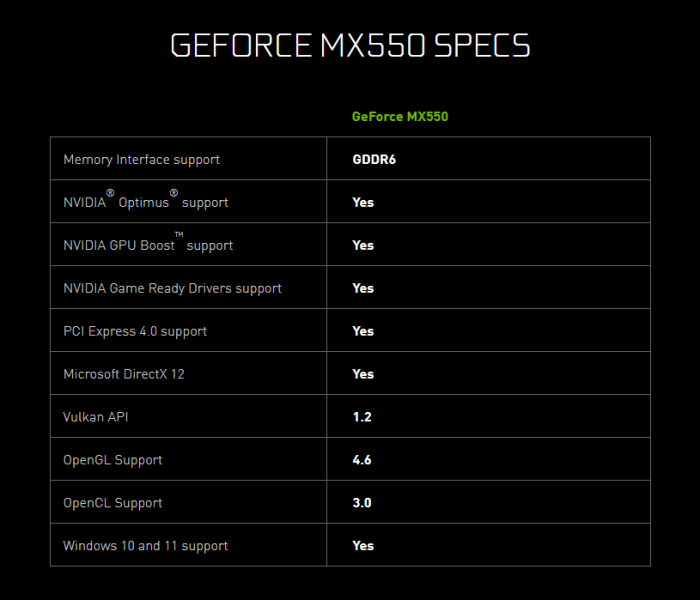Click Yes in Game Ready Drivers row
This screenshot has height=600, width=700.
(363, 288)
